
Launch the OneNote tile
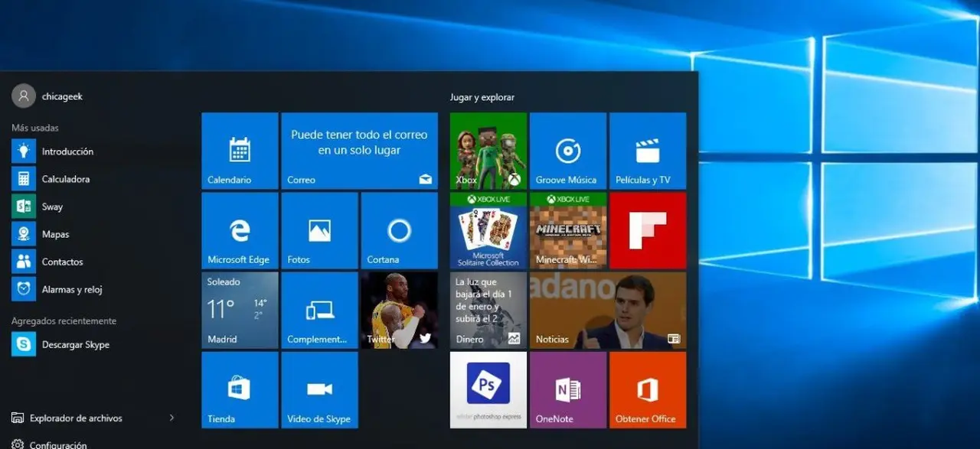[567, 389]
